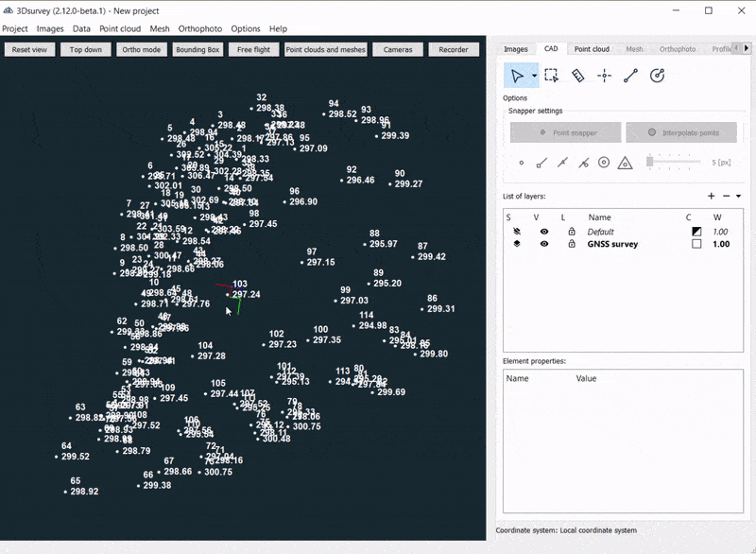Expand the layer list options arrow

(738, 197)
